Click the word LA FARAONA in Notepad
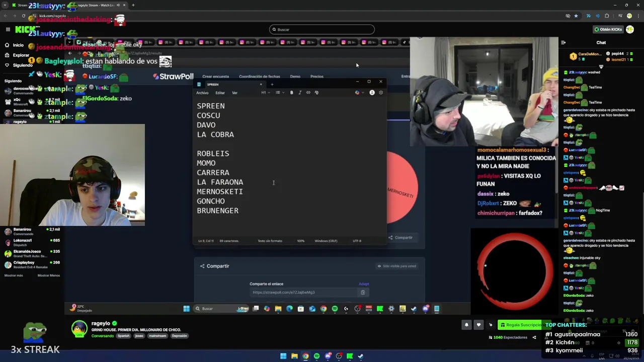 point(220,182)
